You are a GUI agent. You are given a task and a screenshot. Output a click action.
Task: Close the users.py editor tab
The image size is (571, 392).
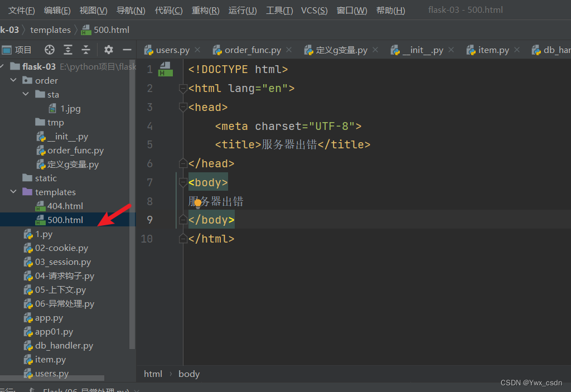pos(199,50)
